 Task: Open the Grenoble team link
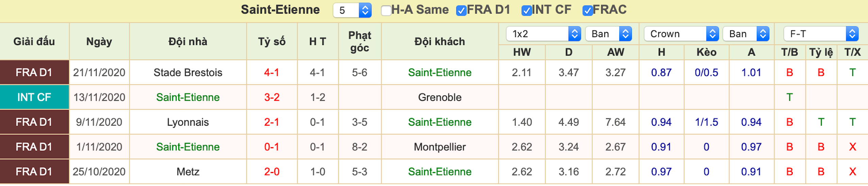pos(440,97)
